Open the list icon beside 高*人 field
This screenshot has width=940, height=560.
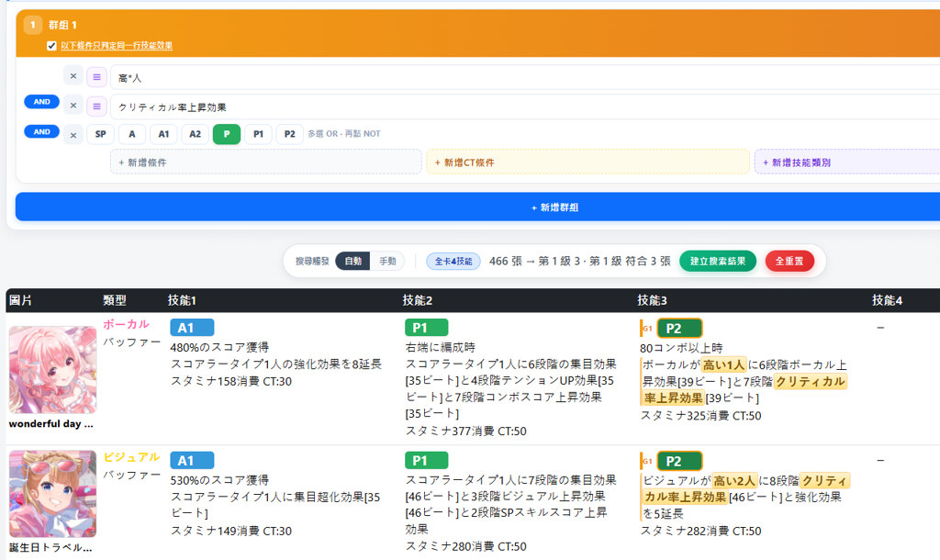pyautogui.click(x=96, y=77)
